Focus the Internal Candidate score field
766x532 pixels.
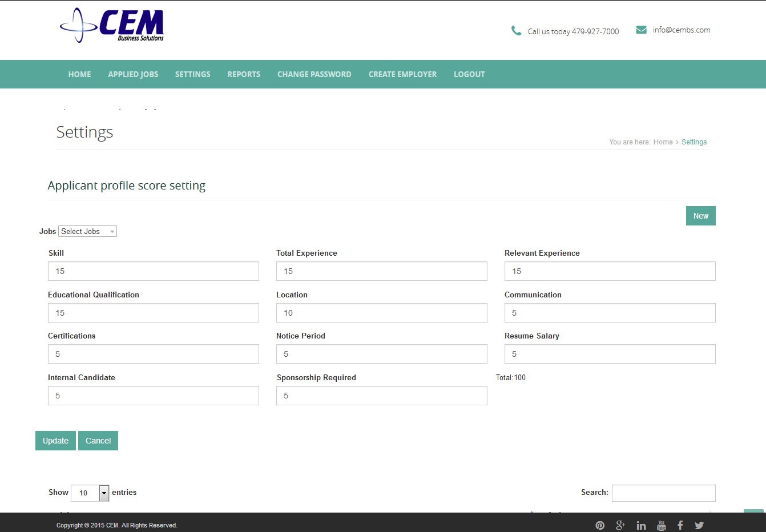(154, 396)
